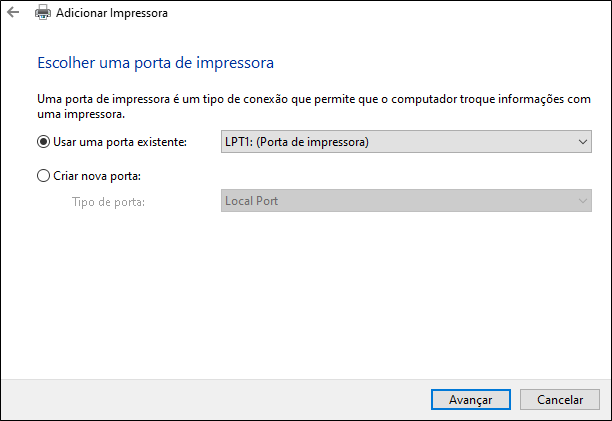The image size is (612, 421).
Task: Click the 'Tipo de porta:' label
Action: 109,202
